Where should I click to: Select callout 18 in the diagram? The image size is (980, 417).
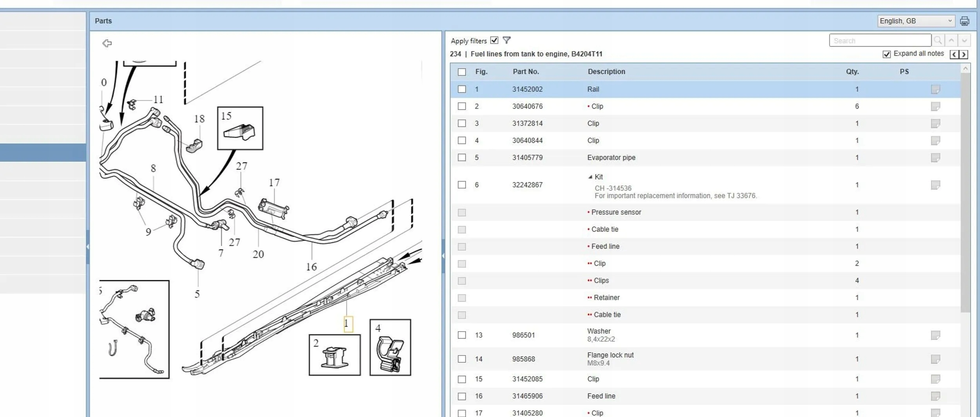pyautogui.click(x=199, y=119)
